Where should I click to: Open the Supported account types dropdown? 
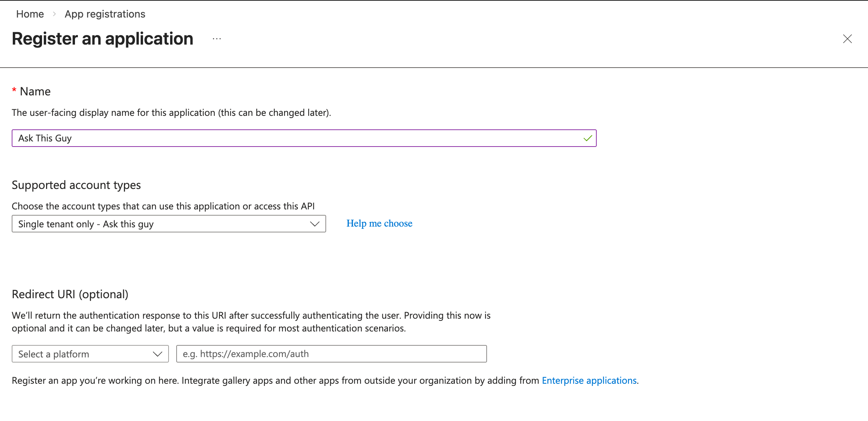168,224
